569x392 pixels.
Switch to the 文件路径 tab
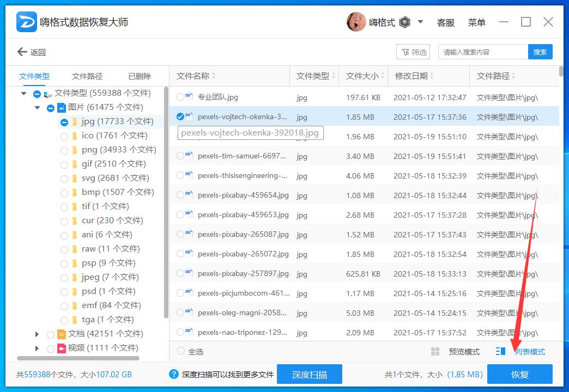click(87, 76)
